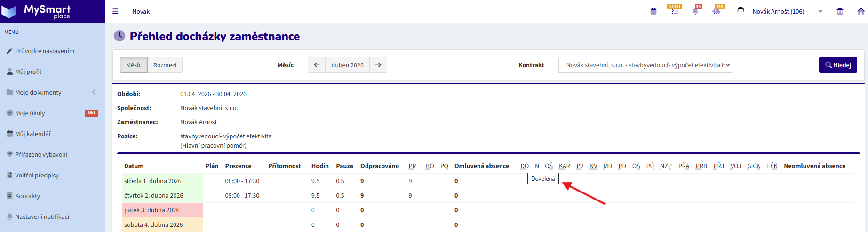This screenshot has width=868, height=232.
Task: Click the user avatar picture
Action: [741, 11]
